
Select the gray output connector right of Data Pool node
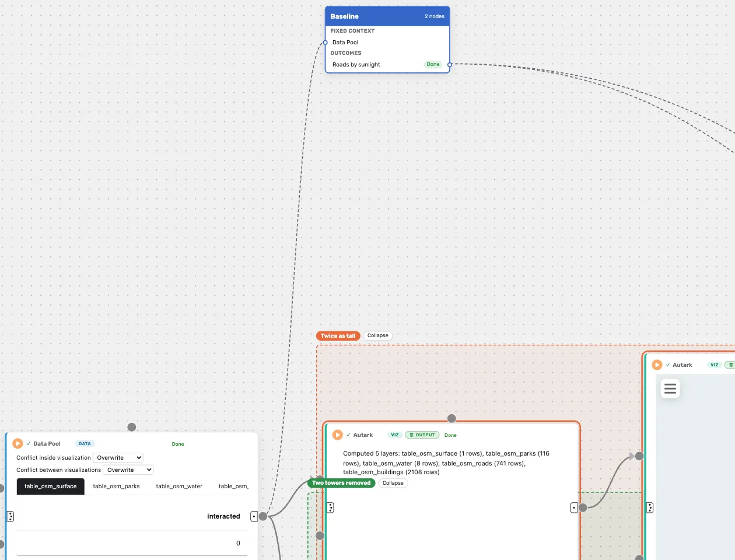coord(263,516)
